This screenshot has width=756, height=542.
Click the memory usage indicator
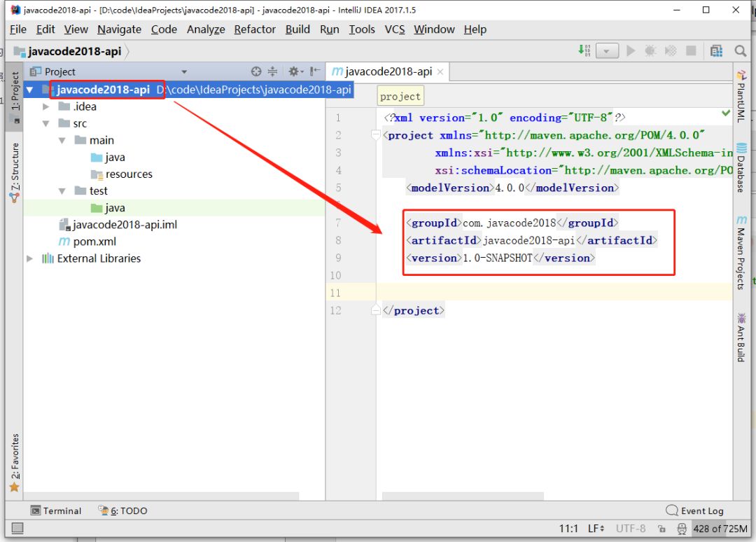pyautogui.click(x=720, y=529)
